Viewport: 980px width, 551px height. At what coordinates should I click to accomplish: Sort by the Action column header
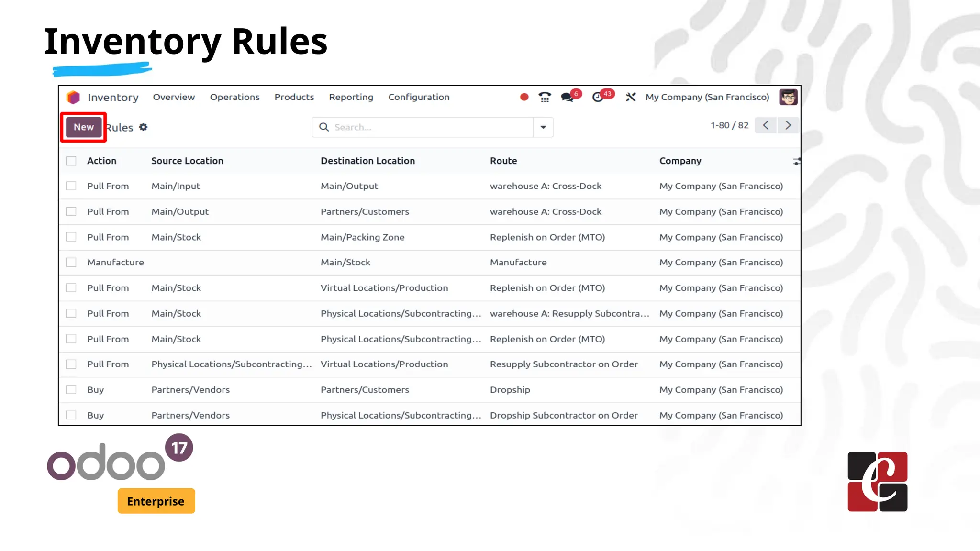(101, 161)
